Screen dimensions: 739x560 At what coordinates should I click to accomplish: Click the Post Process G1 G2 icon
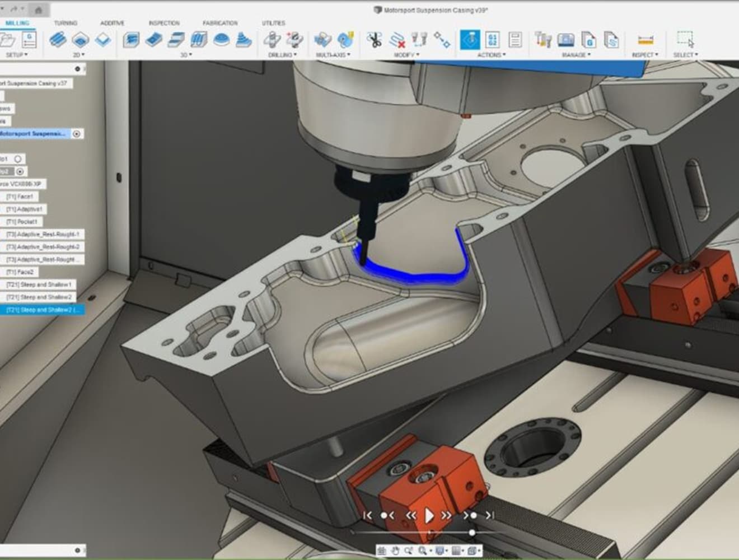click(492, 40)
